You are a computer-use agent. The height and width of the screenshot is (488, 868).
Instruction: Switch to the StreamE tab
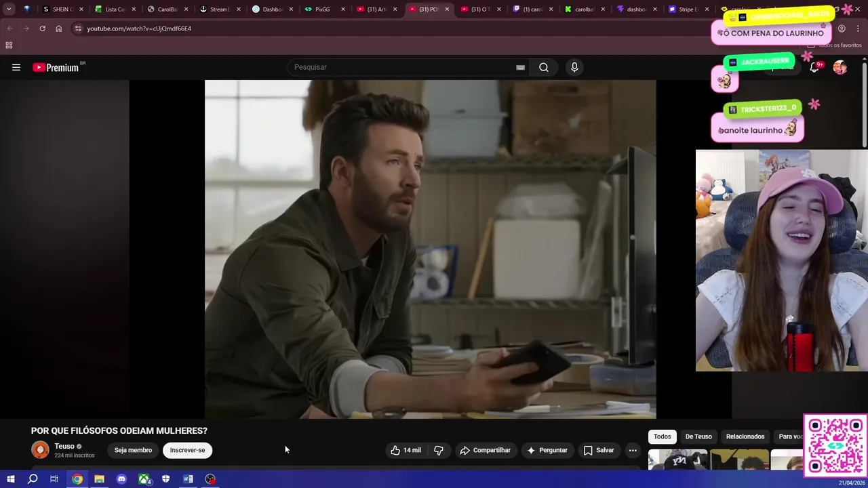(x=219, y=9)
